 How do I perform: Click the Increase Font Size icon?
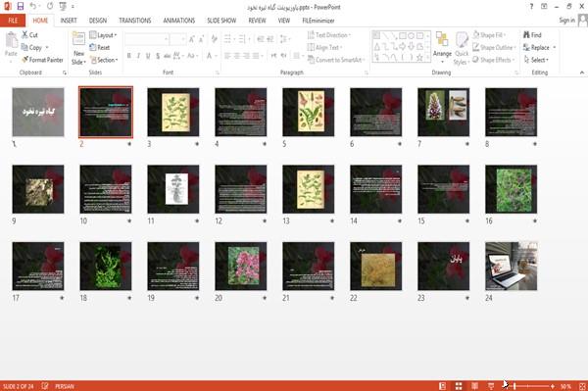(x=192, y=38)
